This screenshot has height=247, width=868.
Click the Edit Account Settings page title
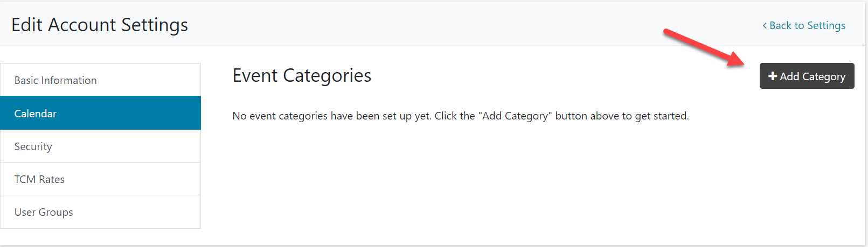100,25
